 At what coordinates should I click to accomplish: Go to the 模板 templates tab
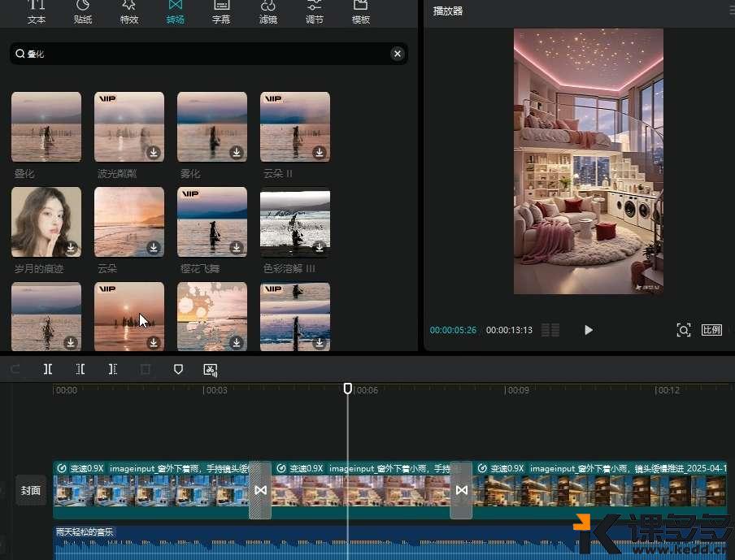pos(360,12)
